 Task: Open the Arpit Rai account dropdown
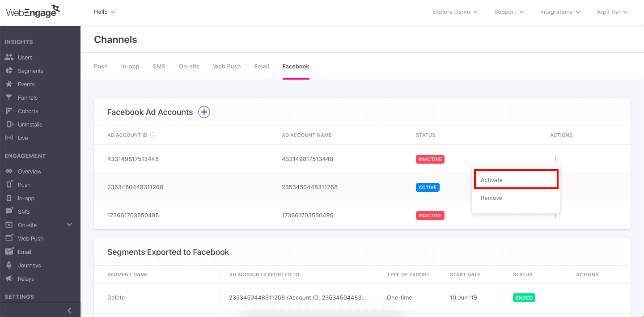(612, 12)
